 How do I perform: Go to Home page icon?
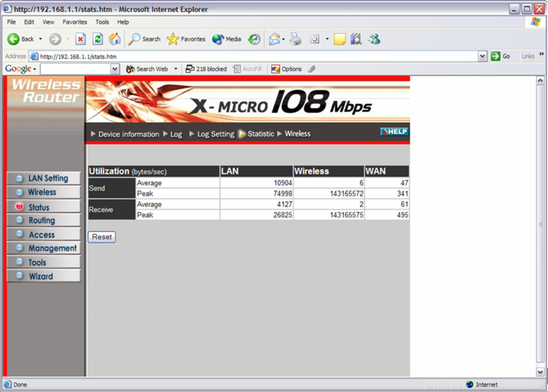tap(115, 39)
